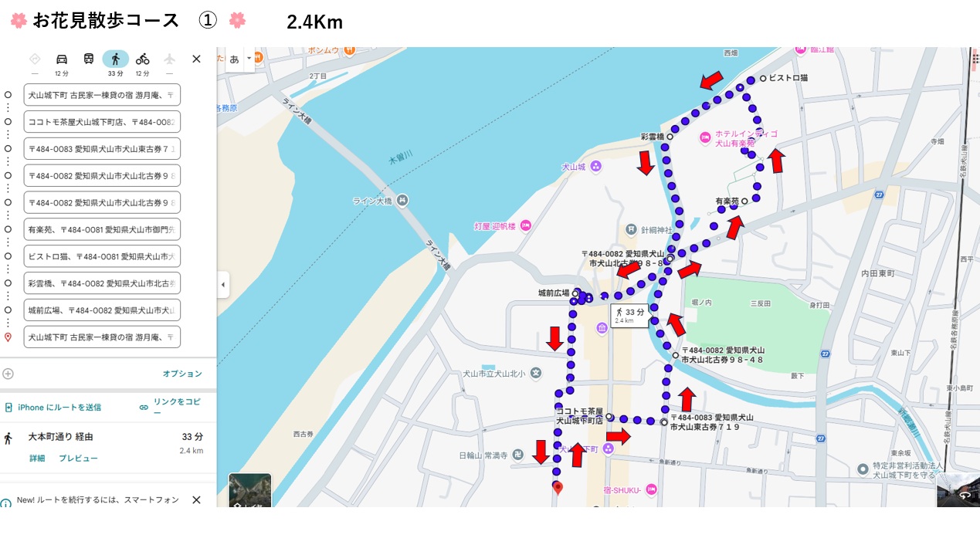The height and width of the screenshot is (545, 980).
Task: Click the 犬山城 castle marker on the map
Action: coord(595,167)
